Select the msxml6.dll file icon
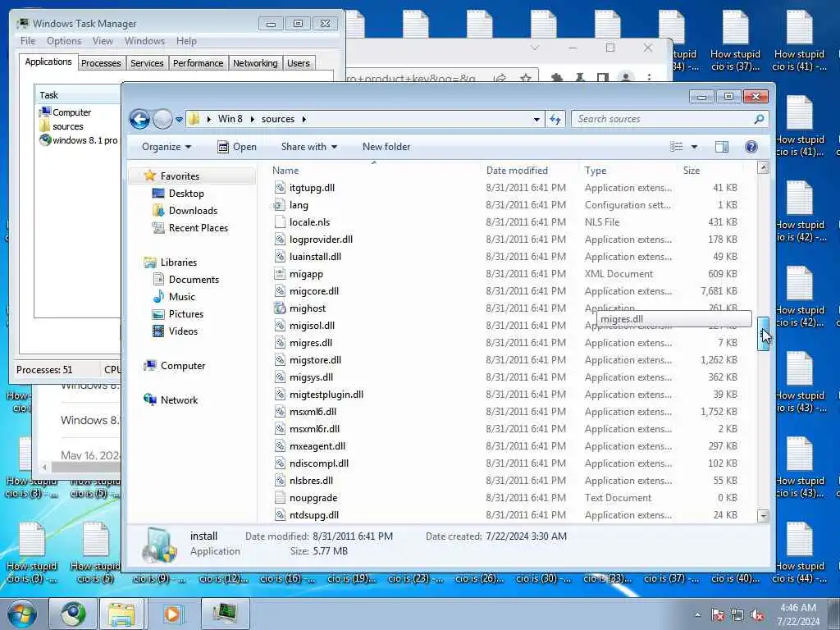 (x=280, y=412)
